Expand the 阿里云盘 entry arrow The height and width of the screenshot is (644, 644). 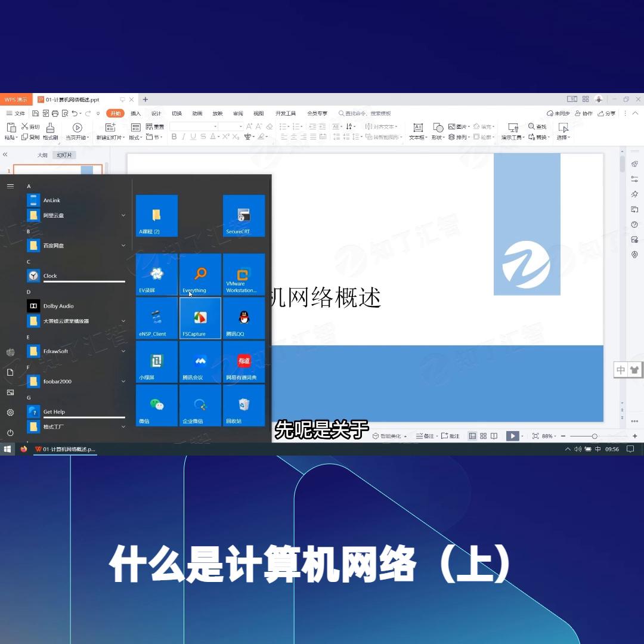[123, 215]
